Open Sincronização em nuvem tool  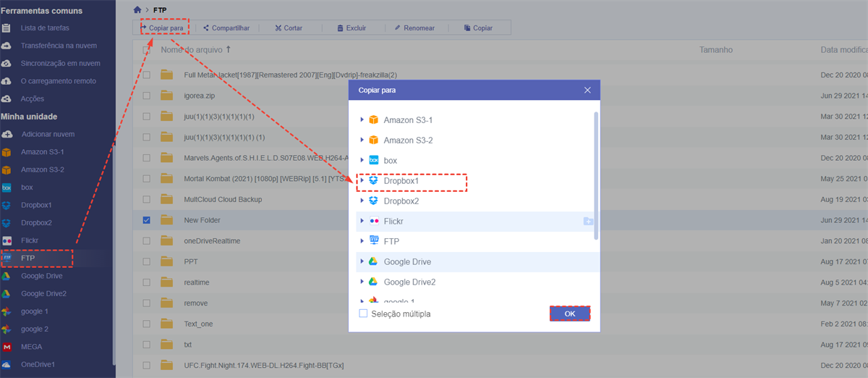(60, 64)
